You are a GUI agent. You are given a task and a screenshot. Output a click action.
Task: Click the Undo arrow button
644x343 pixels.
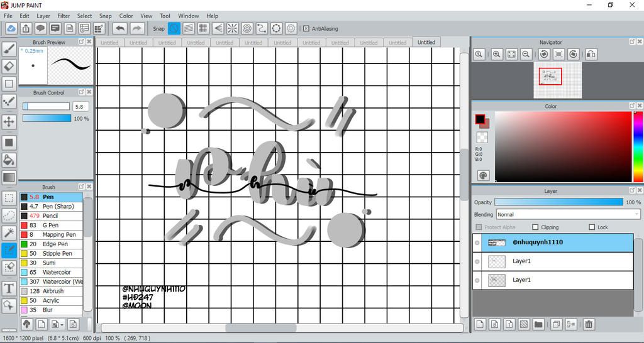(x=120, y=28)
